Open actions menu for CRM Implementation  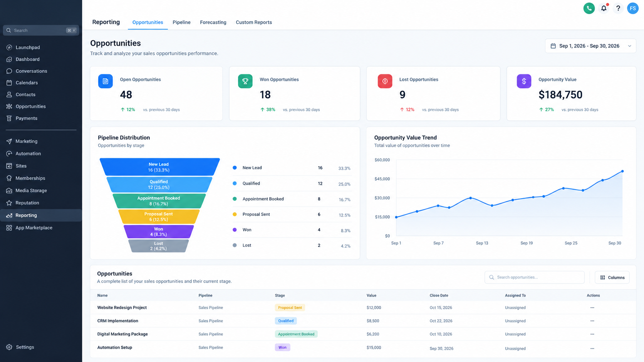tap(592, 321)
